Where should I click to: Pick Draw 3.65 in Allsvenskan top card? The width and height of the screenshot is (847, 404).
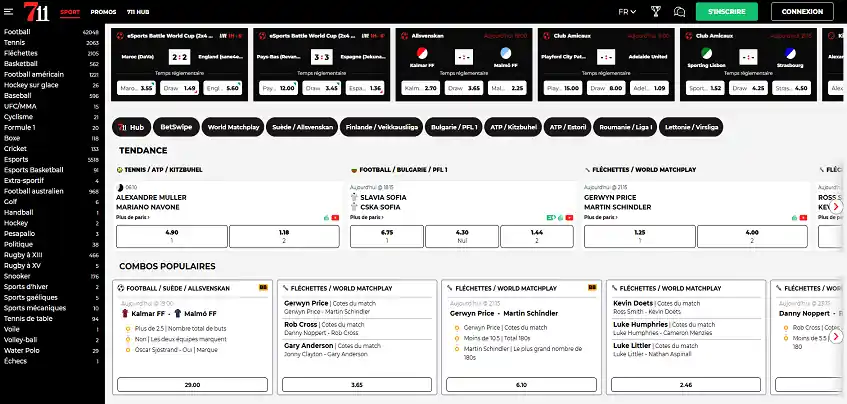click(x=464, y=88)
